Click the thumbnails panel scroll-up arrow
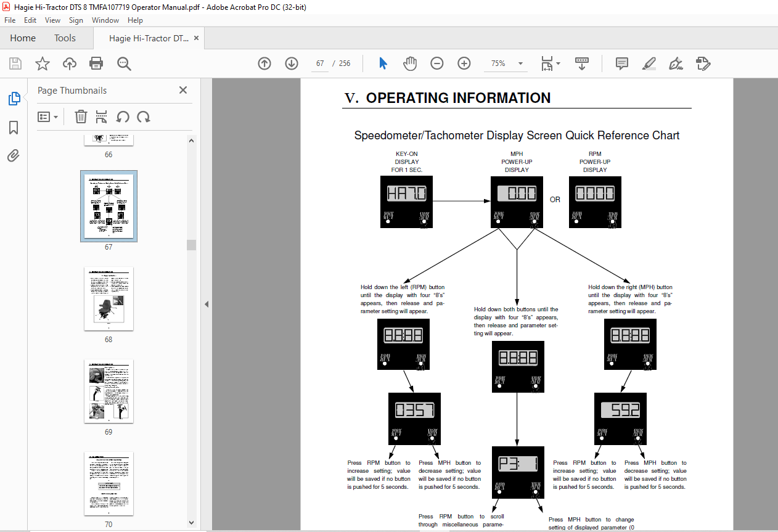This screenshot has height=532, width=778. pyautogui.click(x=191, y=140)
